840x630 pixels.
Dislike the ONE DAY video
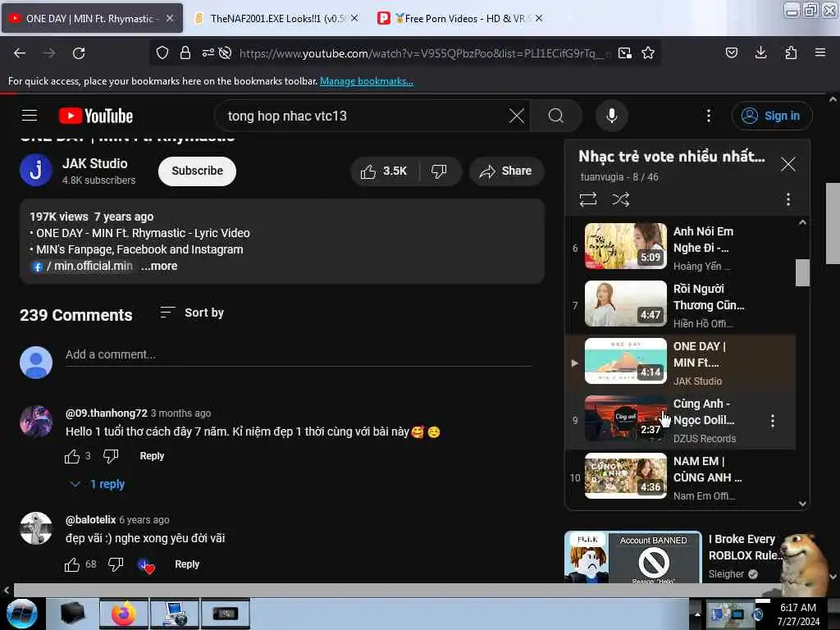click(440, 171)
